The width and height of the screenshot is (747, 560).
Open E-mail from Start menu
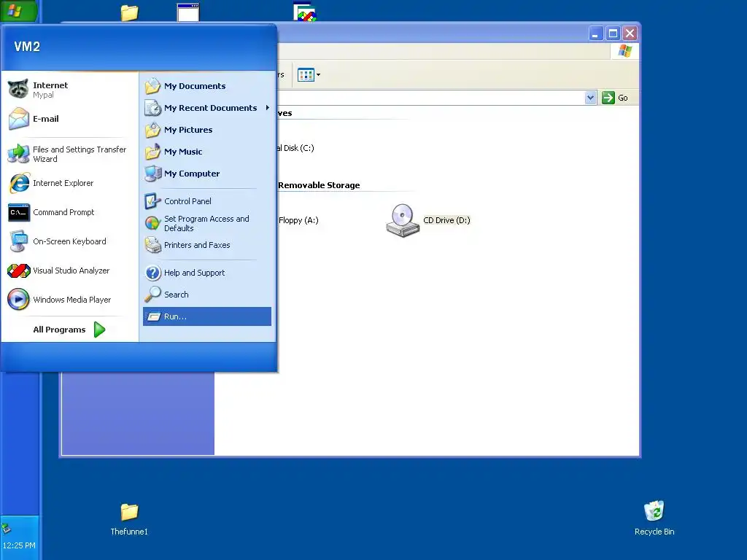point(69,119)
